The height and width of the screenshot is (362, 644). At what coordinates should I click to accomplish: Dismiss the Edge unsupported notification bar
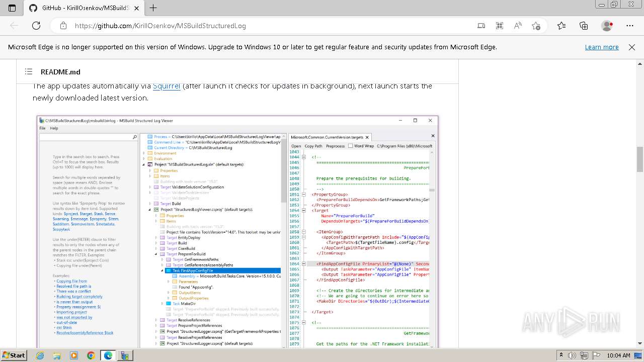632,47
